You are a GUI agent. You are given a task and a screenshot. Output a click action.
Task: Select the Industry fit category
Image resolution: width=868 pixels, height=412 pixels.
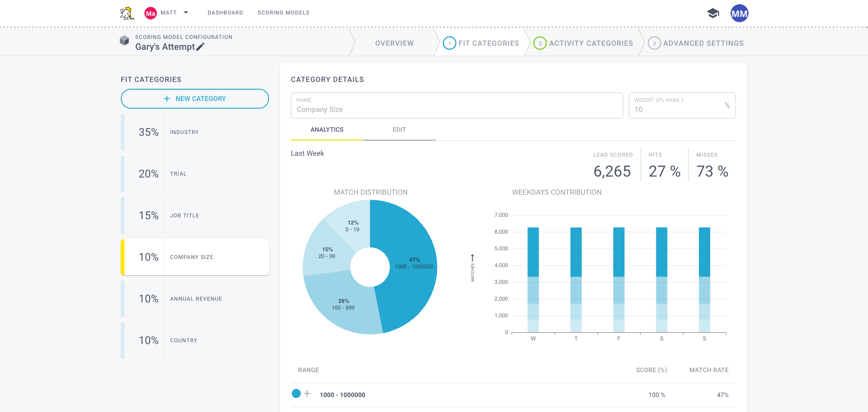pos(195,132)
